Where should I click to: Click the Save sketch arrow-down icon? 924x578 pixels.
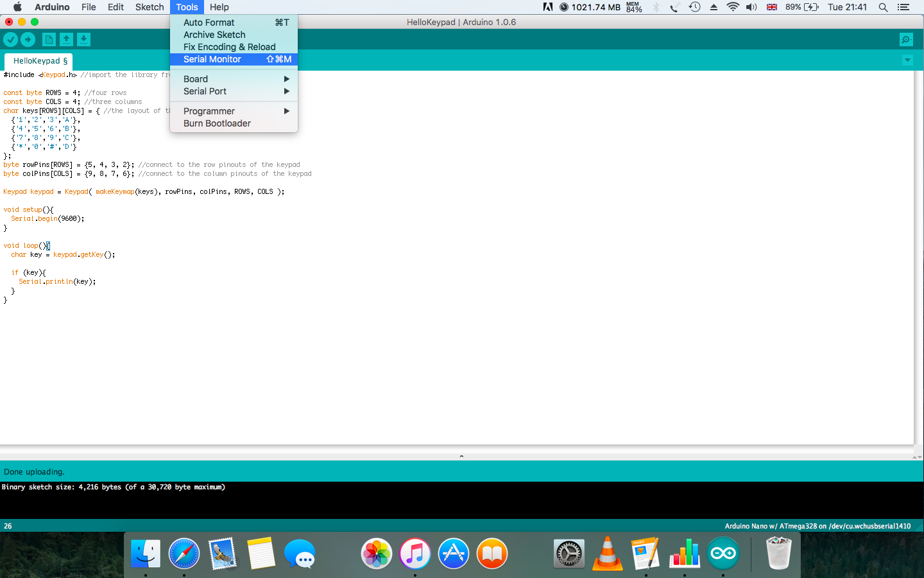pyautogui.click(x=83, y=40)
